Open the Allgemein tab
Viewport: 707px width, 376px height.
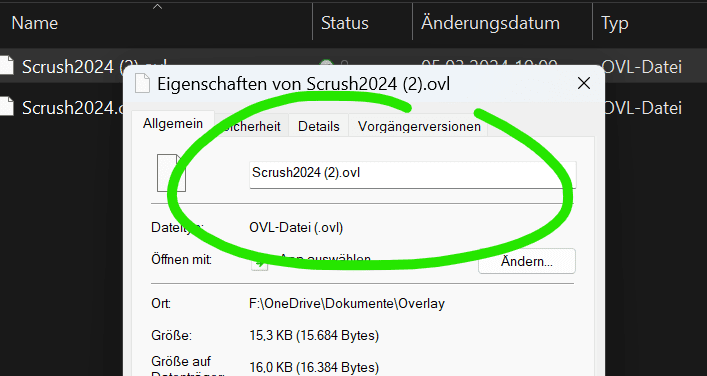click(x=173, y=124)
